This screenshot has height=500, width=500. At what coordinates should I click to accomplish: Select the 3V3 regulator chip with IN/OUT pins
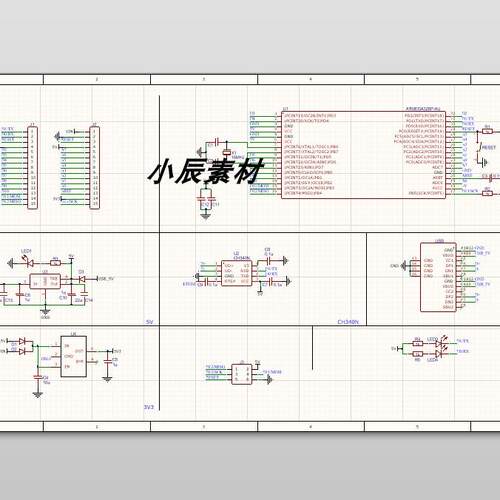coord(73,356)
